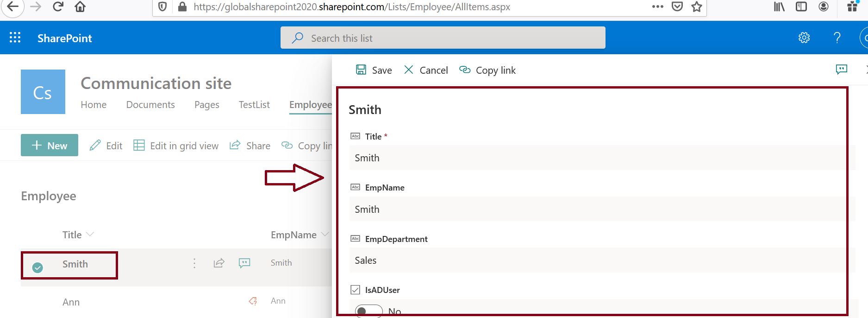Open the Employee navigation tab
The image size is (868, 318).
point(311,105)
